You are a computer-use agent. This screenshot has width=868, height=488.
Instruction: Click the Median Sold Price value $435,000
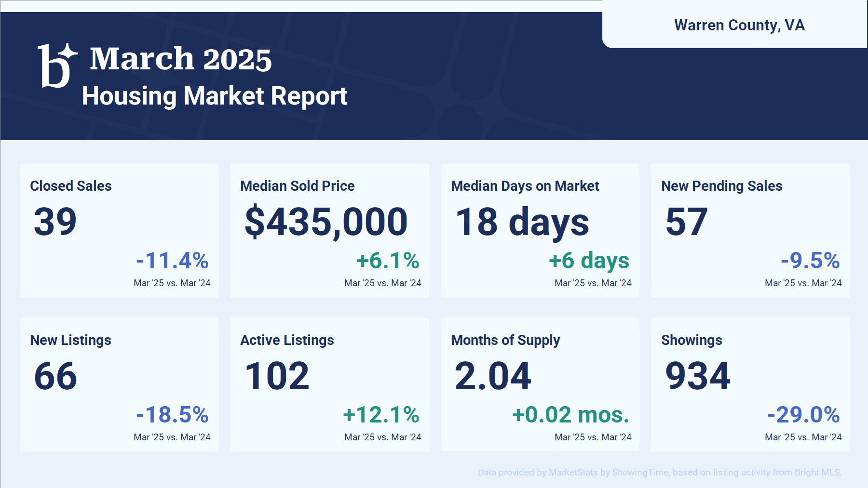tap(326, 222)
